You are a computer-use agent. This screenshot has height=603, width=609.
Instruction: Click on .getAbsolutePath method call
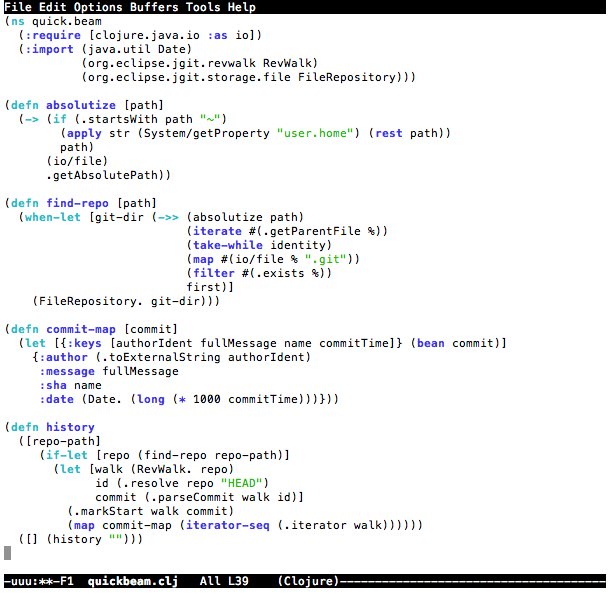point(101,175)
